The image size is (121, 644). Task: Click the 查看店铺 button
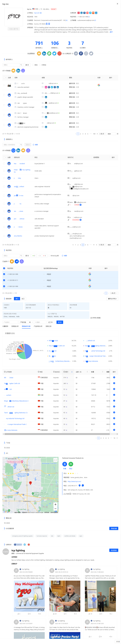(114, 528)
